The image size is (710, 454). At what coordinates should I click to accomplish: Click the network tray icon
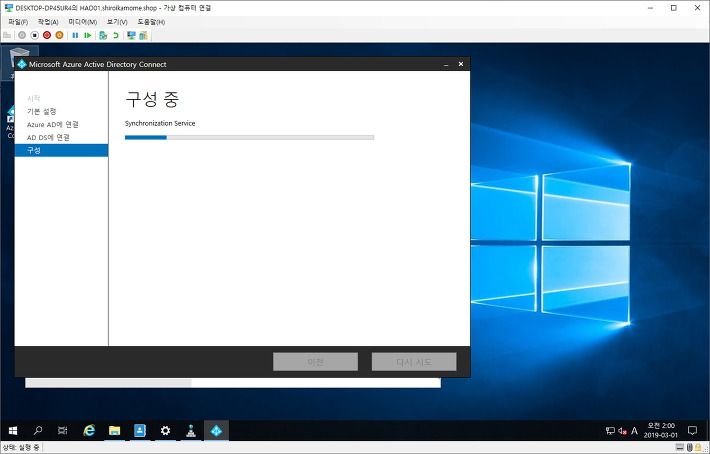[x=610, y=431]
